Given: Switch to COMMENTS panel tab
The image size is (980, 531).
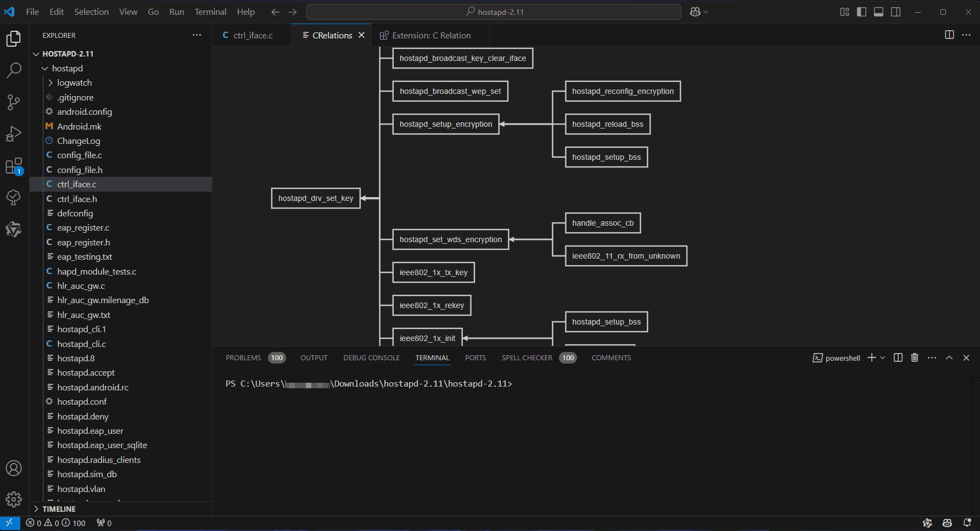Looking at the screenshot, I should click(x=611, y=358).
